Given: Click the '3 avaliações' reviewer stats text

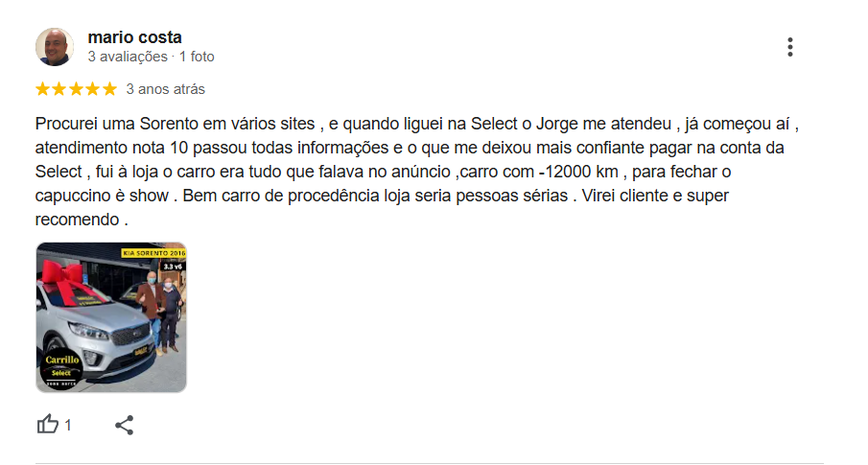Looking at the screenshot, I should pos(128,57).
